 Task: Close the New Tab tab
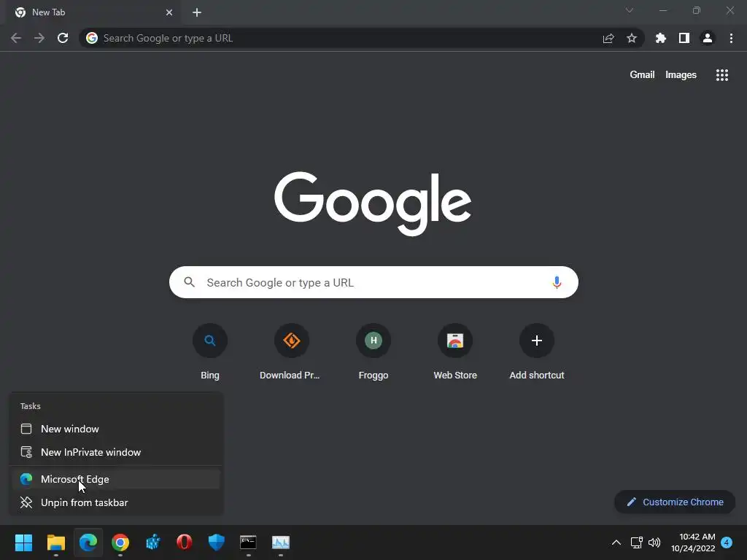pyautogui.click(x=169, y=12)
